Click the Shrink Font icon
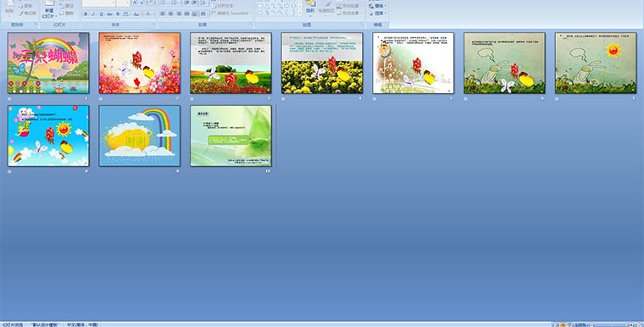The height and width of the screenshot is (327, 644). [x=142, y=3]
